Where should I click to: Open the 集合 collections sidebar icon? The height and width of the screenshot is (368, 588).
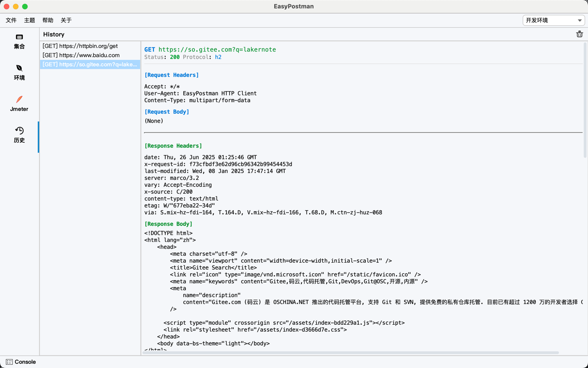[x=19, y=37]
